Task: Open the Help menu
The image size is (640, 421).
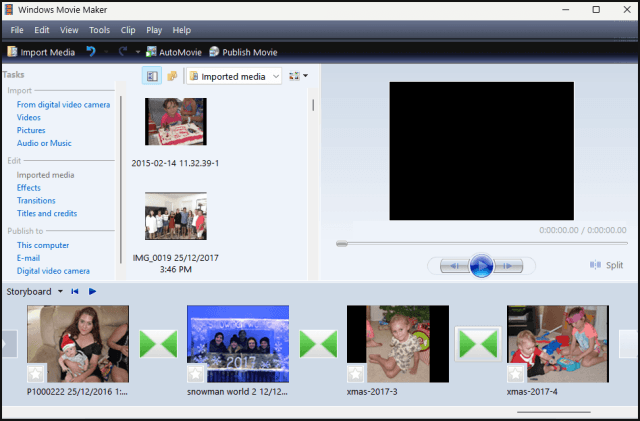Action: [x=181, y=30]
